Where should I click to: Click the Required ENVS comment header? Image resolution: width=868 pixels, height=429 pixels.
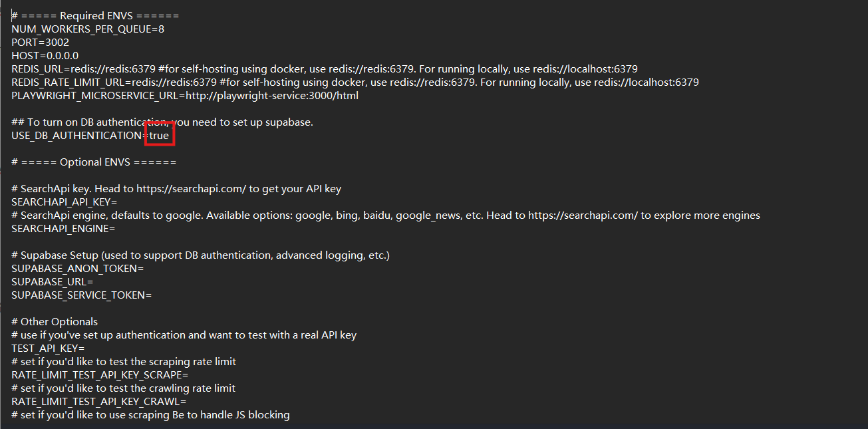click(95, 16)
